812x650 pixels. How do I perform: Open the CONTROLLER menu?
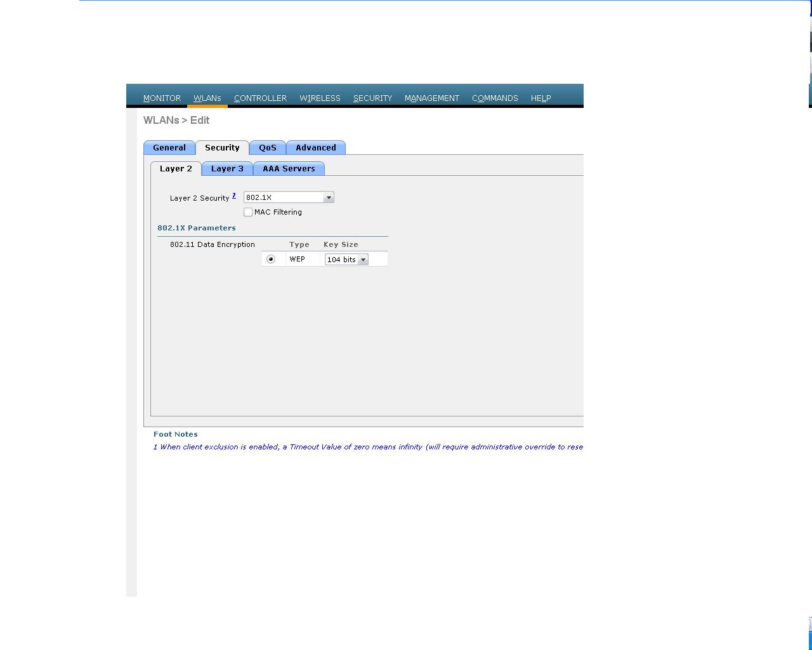[260, 98]
